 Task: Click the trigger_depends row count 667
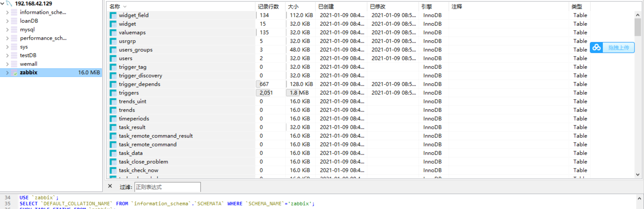[264, 84]
